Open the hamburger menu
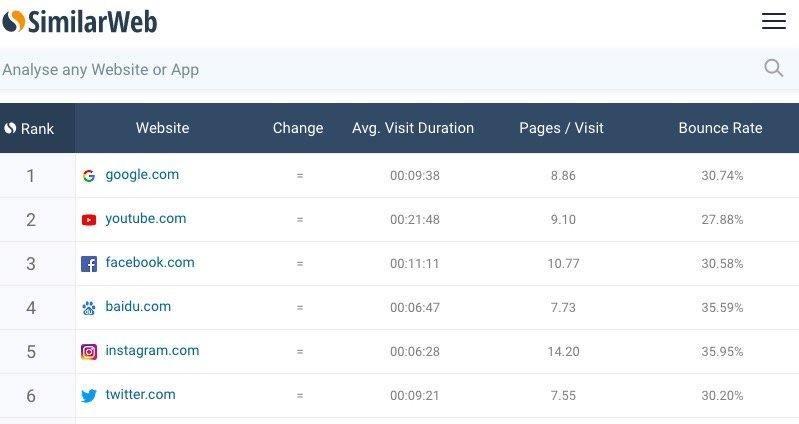The height and width of the screenshot is (424, 799). [774, 21]
